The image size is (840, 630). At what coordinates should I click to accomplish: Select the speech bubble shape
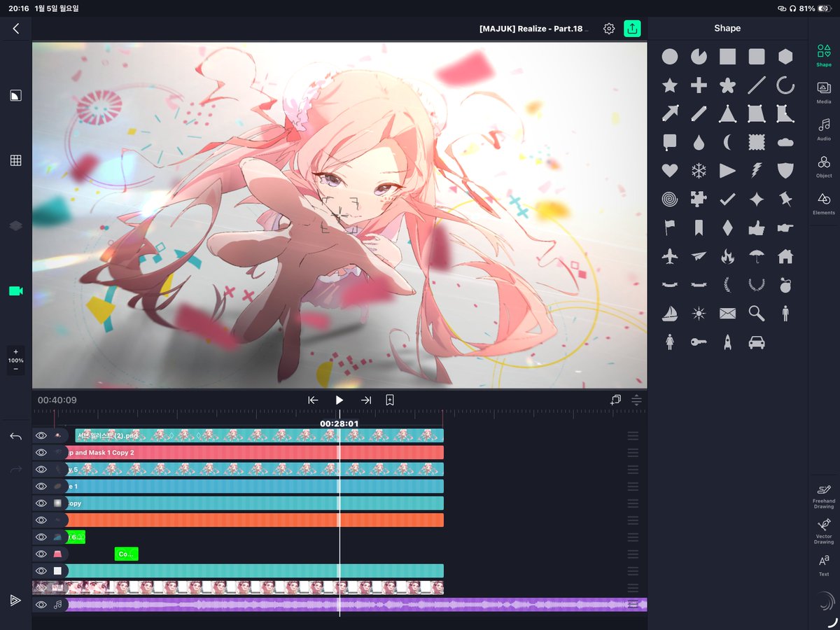click(670, 142)
